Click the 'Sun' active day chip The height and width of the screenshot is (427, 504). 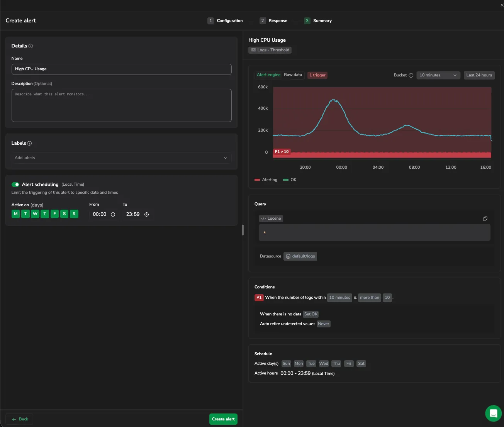point(286,364)
